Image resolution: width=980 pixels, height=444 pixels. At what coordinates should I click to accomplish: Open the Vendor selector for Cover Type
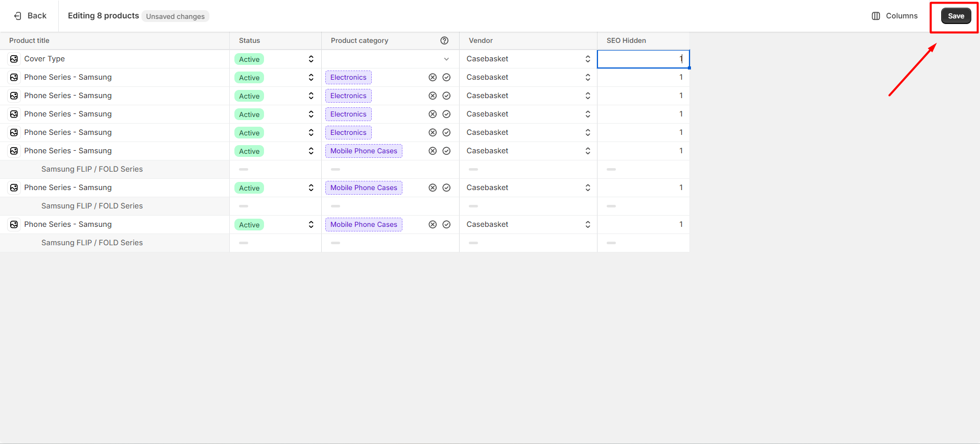[587, 59]
